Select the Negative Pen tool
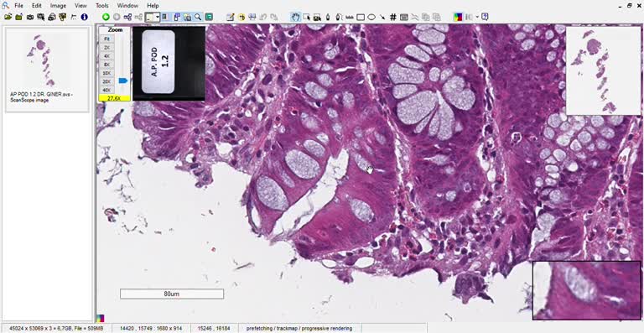Screen dimensions: 644x333 pos(339,17)
